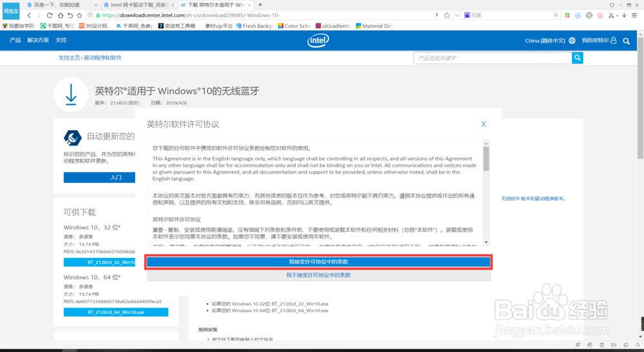Open the 千库网 bookmark

(x=135, y=26)
